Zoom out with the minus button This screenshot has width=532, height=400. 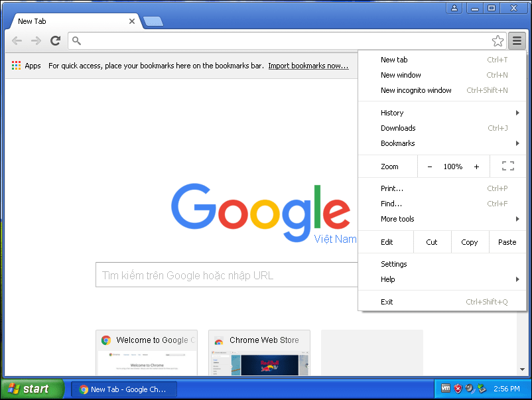click(430, 167)
